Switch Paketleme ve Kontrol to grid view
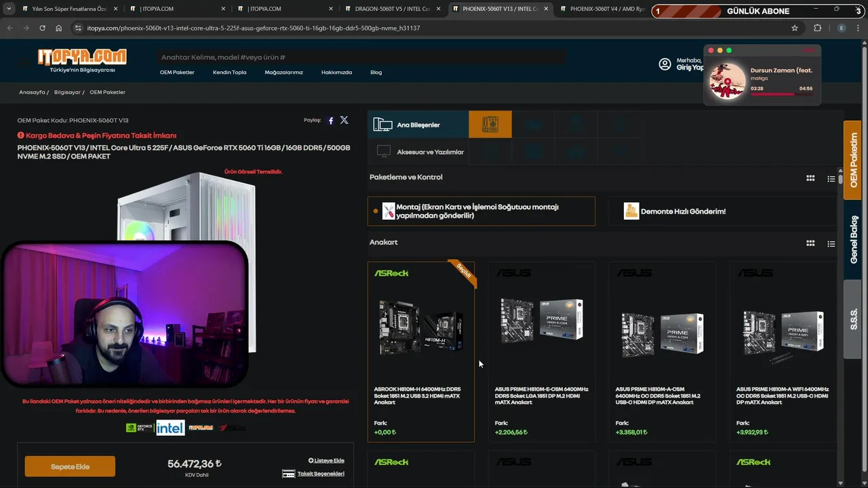This screenshot has width=868, height=488. 810,178
